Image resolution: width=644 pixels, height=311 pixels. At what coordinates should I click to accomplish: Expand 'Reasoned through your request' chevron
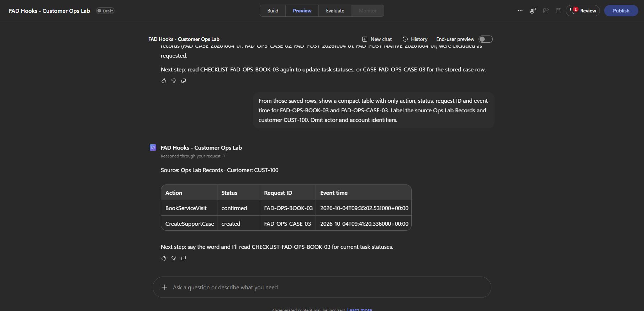224,156
